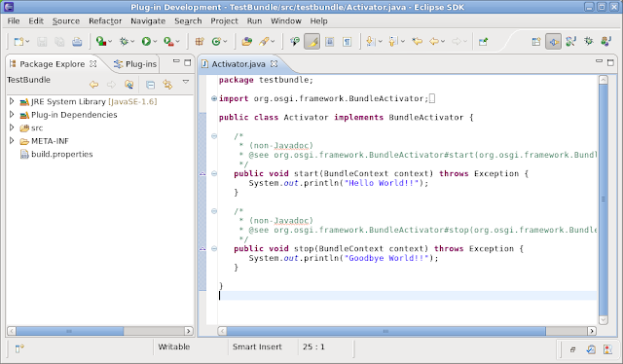Open the Window menu
This screenshot has height=364, width=623.
pyautogui.click(x=285, y=21)
